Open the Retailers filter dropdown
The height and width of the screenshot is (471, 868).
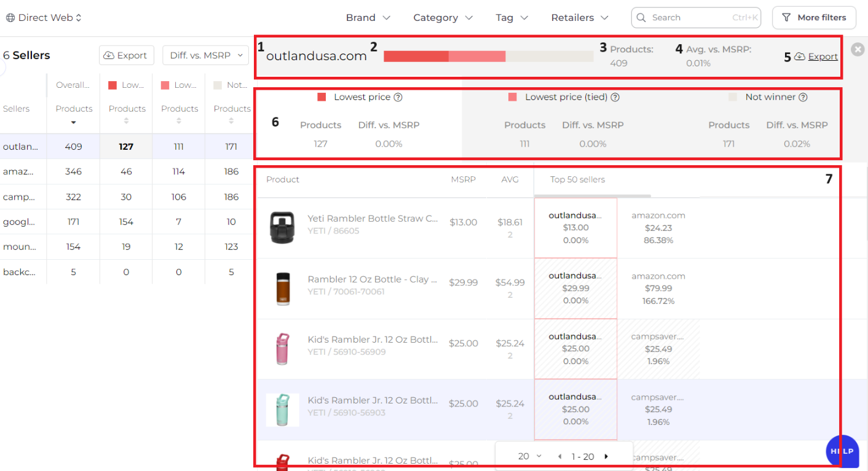click(x=580, y=18)
